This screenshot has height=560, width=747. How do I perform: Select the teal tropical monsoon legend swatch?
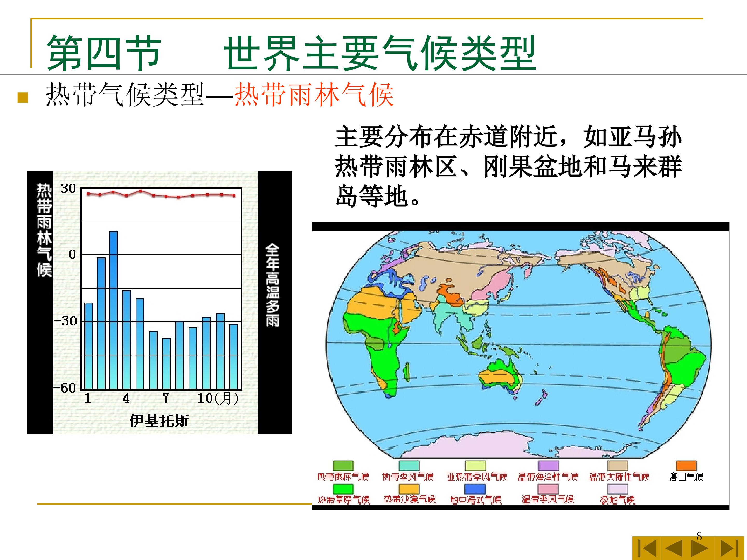point(409,466)
